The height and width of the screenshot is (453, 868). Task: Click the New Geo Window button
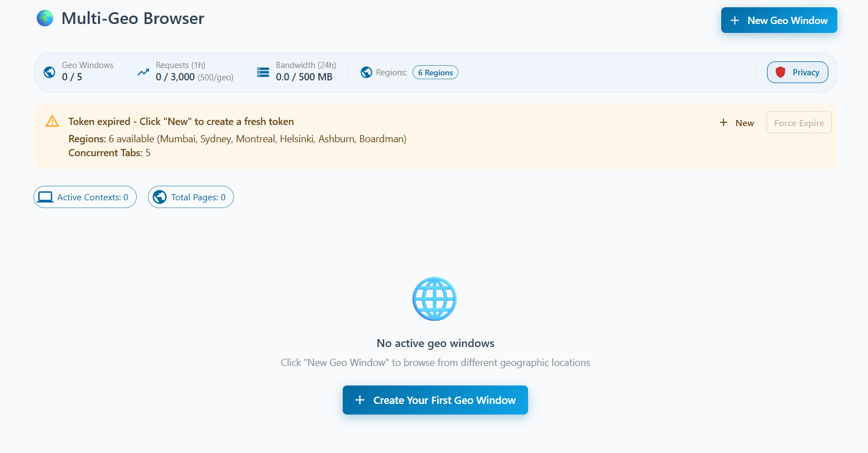click(x=779, y=20)
